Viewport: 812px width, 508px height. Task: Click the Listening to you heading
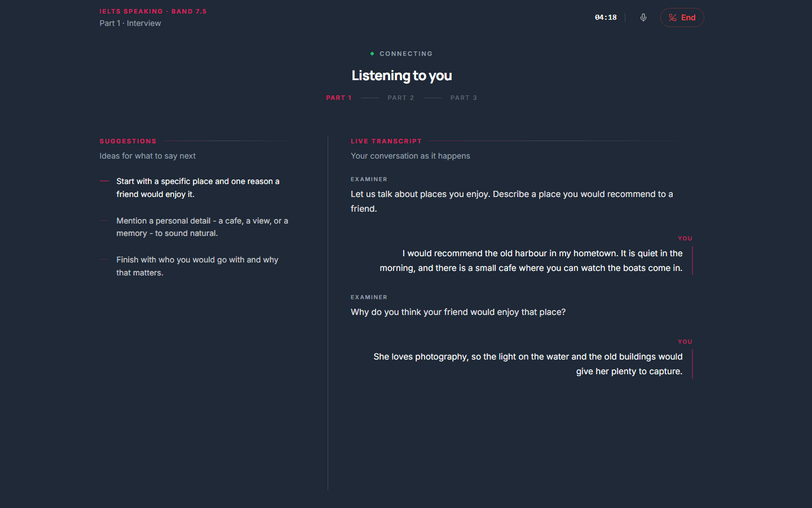[401, 75]
